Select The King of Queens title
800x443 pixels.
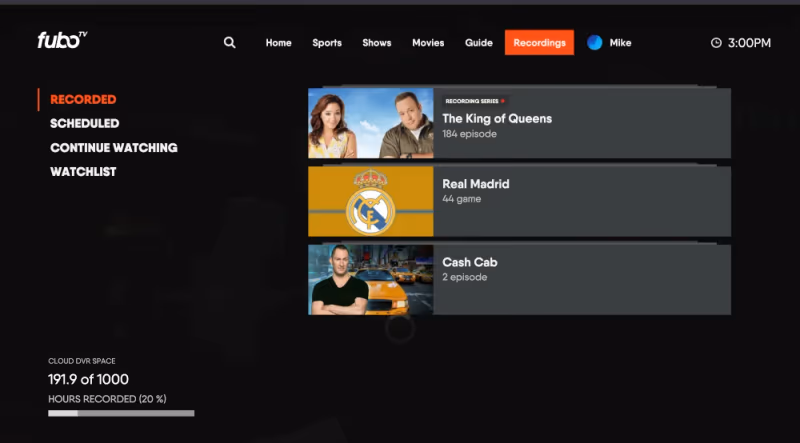497,118
